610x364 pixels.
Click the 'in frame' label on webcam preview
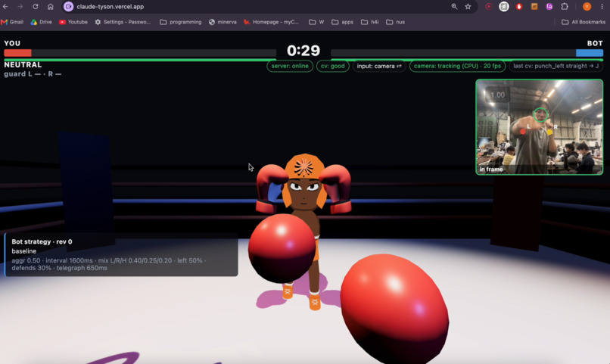pyautogui.click(x=491, y=170)
